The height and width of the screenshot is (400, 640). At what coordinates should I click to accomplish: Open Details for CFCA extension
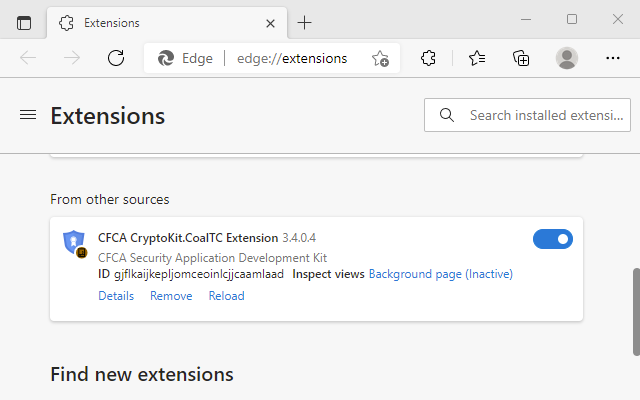pyautogui.click(x=116, y=296)
